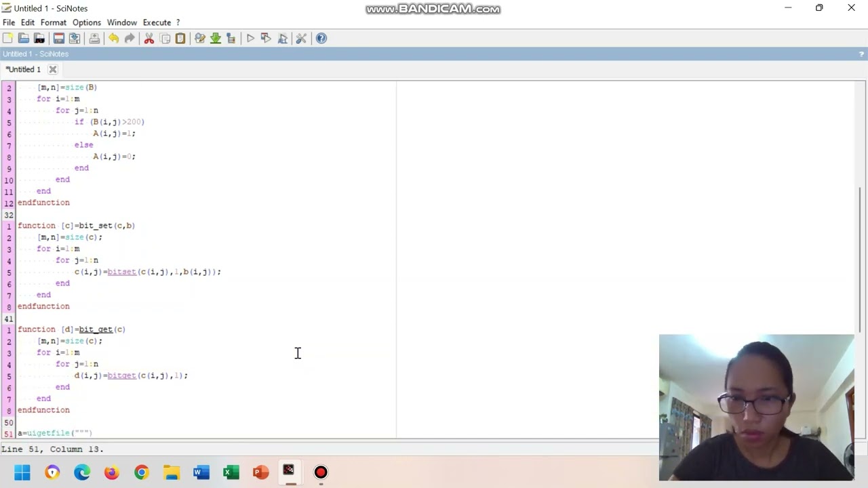Open Excel from taskbar
Image resolution: width=868 pixels, height=488 pixels.
point(231,472)
